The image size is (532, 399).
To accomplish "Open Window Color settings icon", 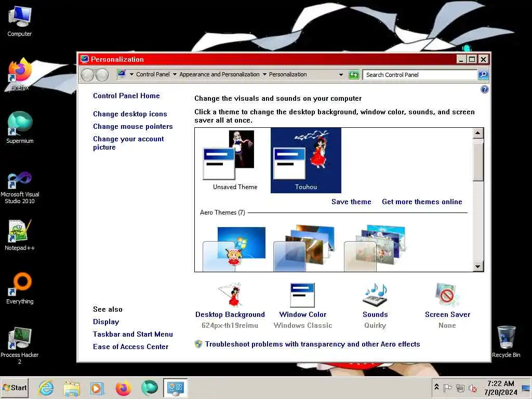I will coord(302,295).
